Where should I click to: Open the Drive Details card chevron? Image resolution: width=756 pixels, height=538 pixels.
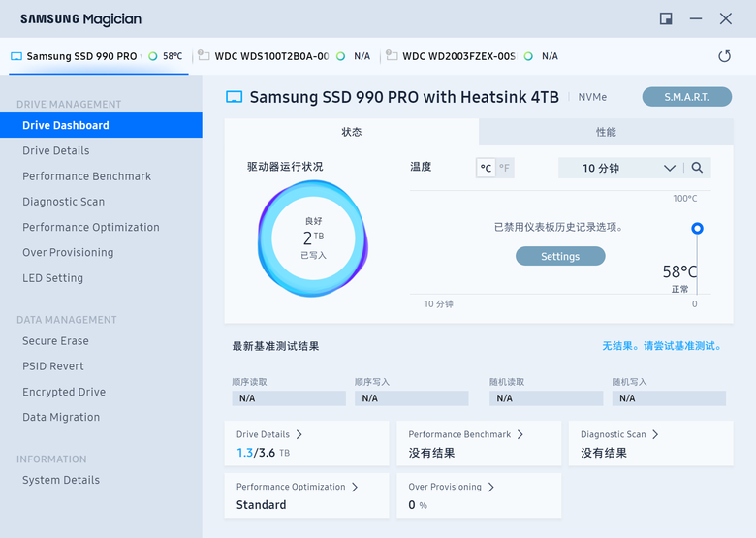tap(299, 434)
